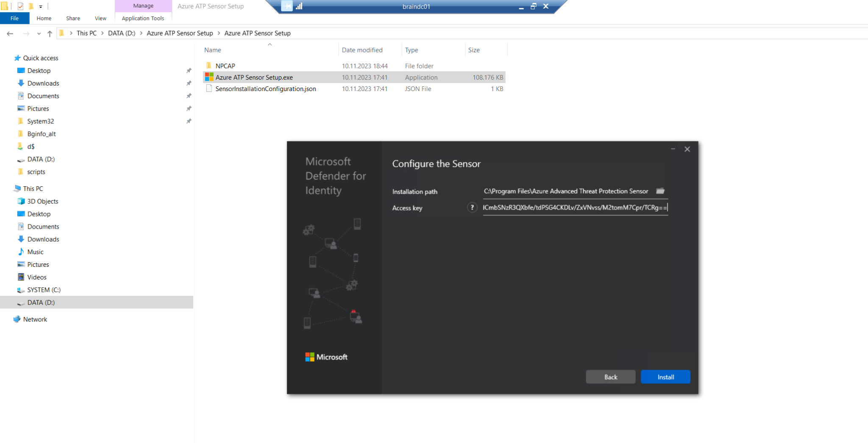
Task: Toggle Name column sort order
Action: pos(212,50)
